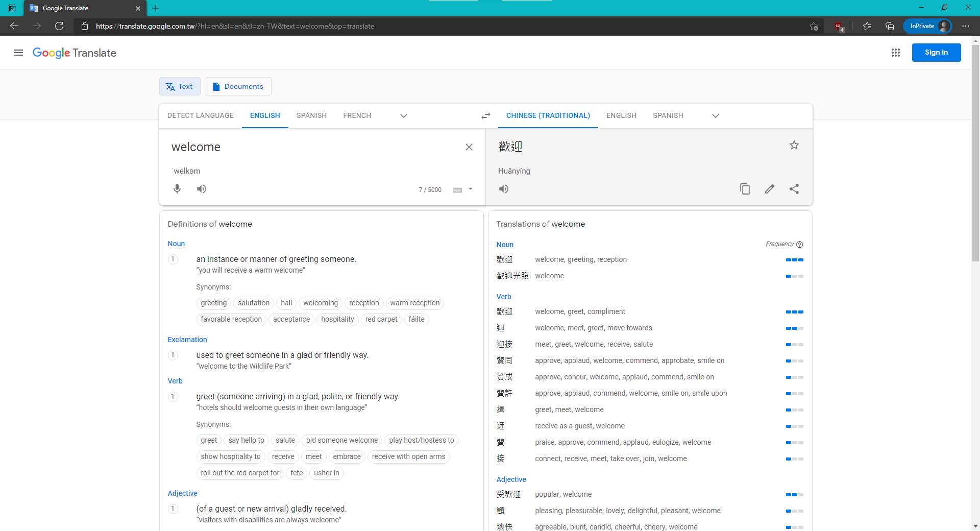
Task: Select the Detect Language option
Action: point(200,115)
